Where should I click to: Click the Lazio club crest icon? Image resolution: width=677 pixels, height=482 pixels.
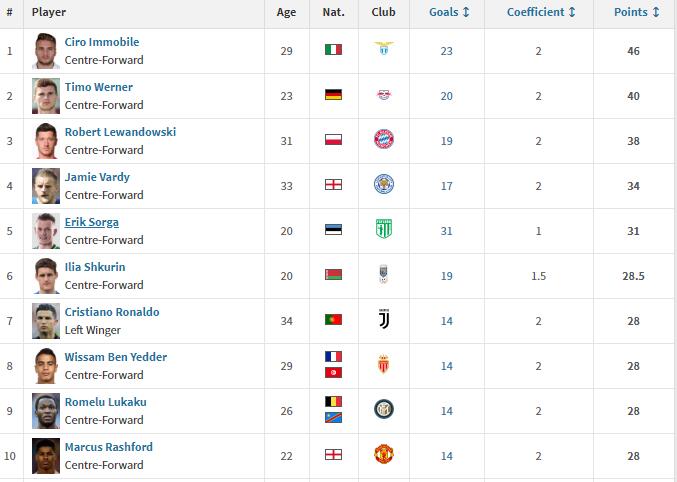tap(384, 48)
